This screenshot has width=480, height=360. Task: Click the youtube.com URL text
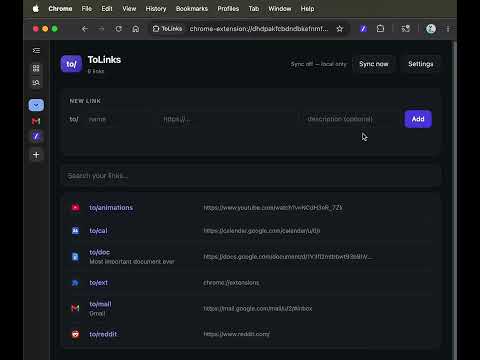click(273, 208)
